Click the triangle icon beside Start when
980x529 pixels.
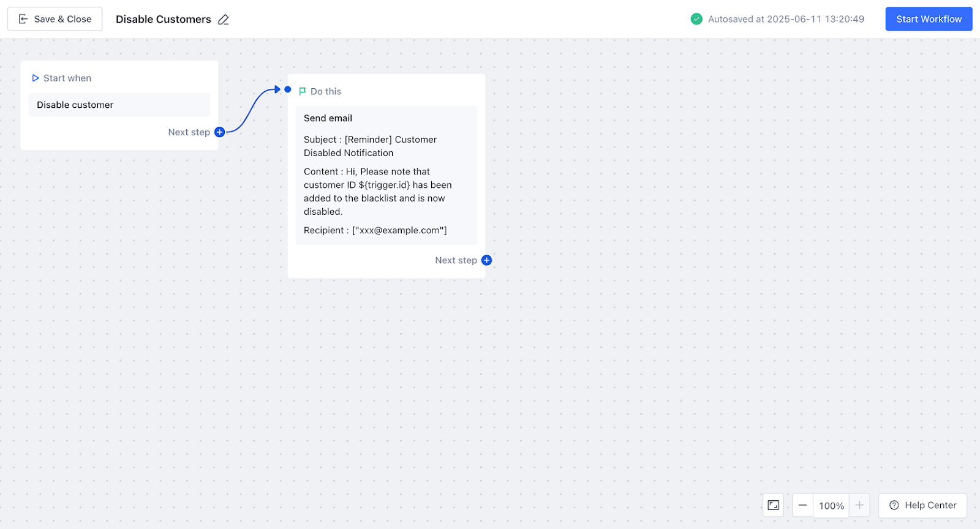[36, 78]
